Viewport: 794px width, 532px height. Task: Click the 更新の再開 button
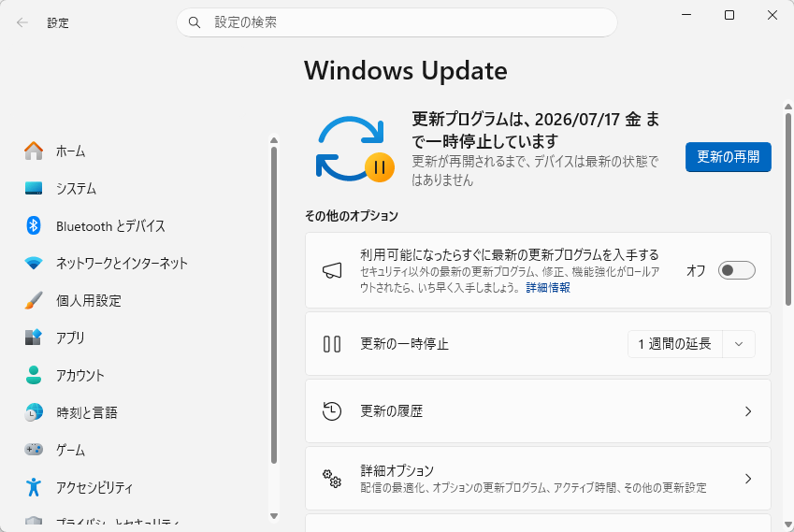tap(729, 157)
